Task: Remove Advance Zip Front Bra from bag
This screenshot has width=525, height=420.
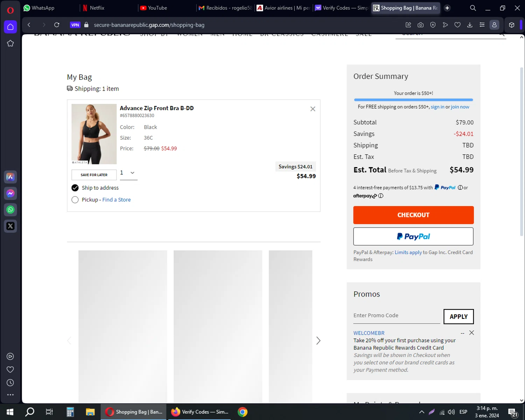Action: (x=313, y=109)
